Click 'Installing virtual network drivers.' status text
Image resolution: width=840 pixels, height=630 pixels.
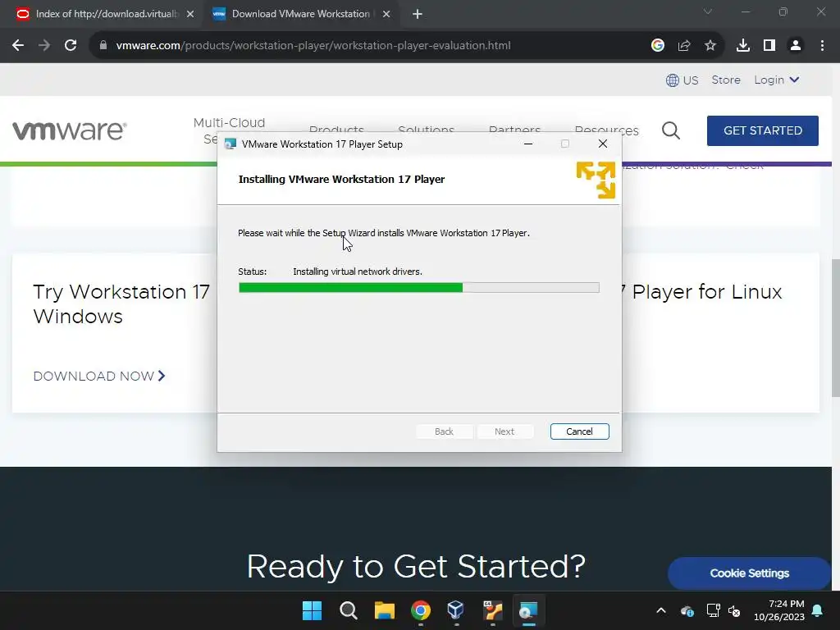coord(358,272)
